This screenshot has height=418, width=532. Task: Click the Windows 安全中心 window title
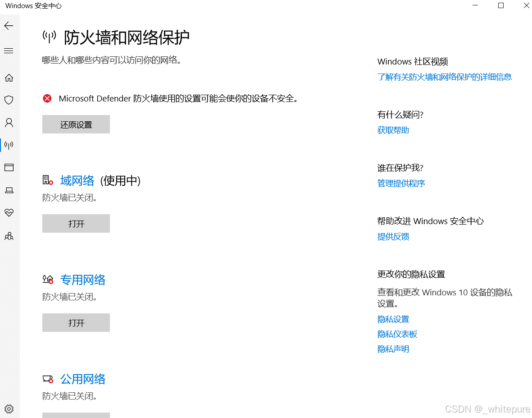coord(34,6)
